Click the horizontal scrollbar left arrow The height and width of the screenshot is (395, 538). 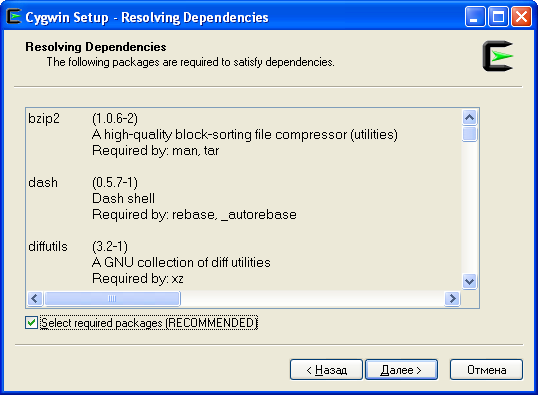[x=35, y=299]
